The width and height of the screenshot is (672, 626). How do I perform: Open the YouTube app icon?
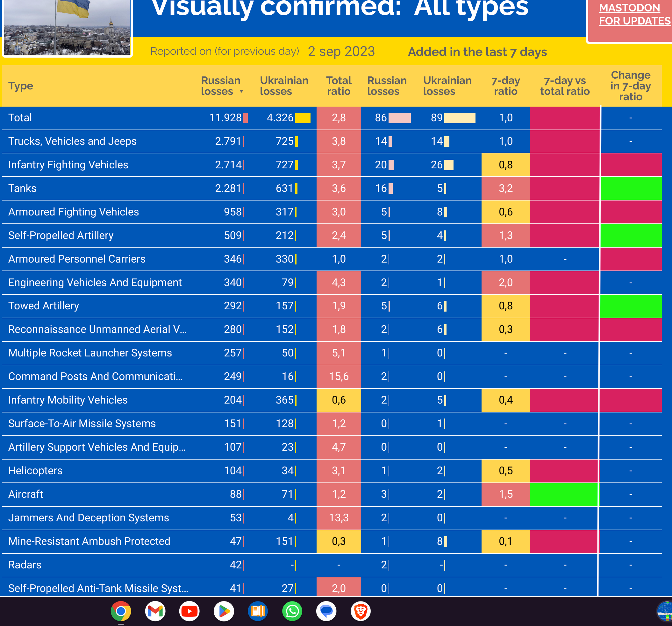click(x=189, y=611)
